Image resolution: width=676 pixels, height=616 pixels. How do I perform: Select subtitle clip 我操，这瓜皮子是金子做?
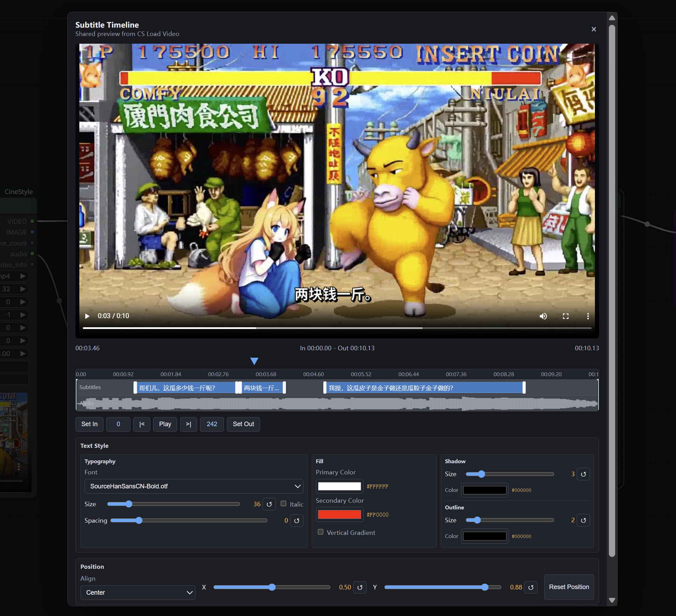424,388
